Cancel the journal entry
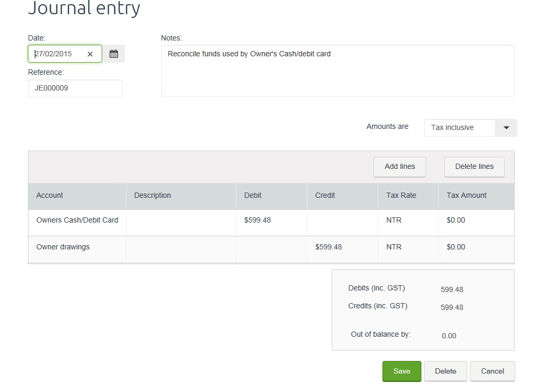Viewport: 541px width, 392px height. pos(492,371)
